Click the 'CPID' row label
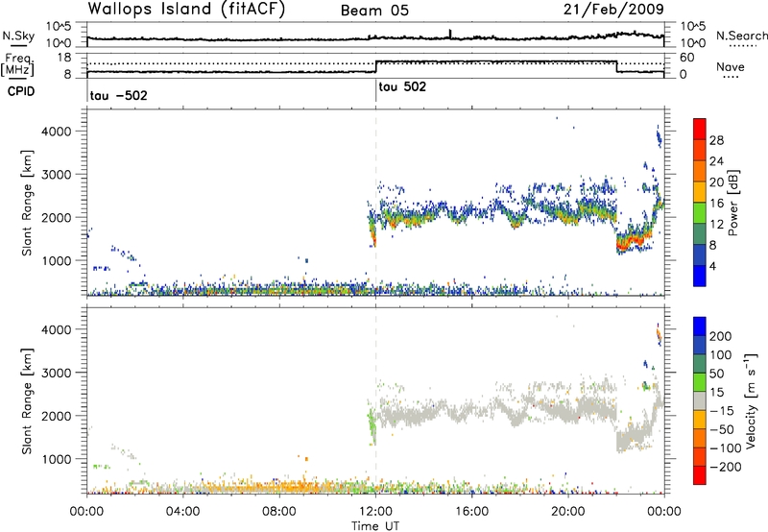The width and height of the screenshot is (768, 532). 21,91
